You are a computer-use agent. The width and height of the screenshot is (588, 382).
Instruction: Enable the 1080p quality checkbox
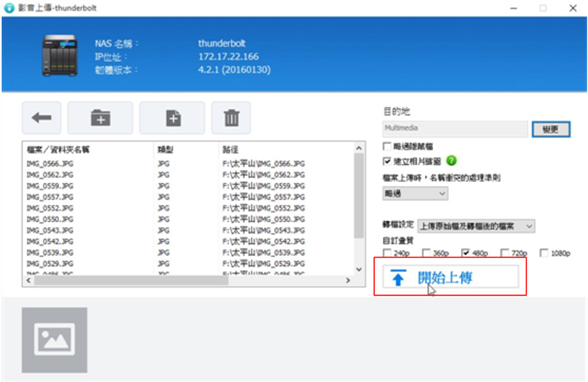coord(544,253)
